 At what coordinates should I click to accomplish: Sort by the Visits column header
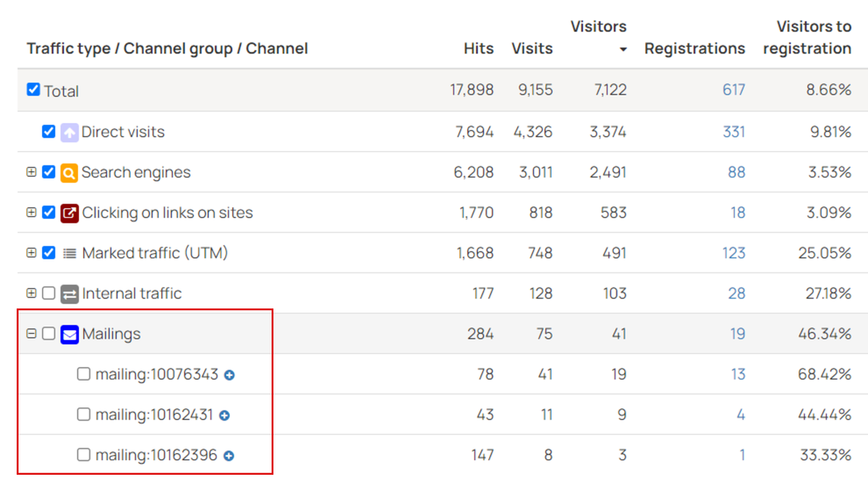[532, 48]
